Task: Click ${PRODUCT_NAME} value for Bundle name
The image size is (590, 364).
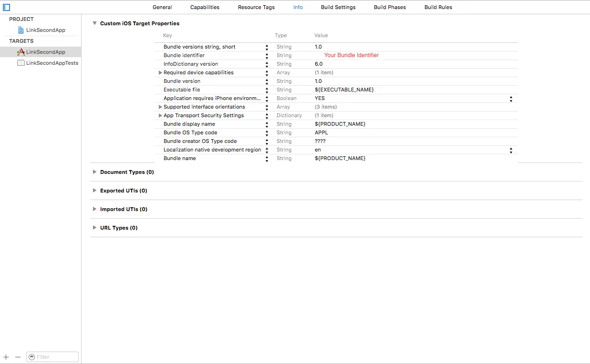Action: [340, 158]
